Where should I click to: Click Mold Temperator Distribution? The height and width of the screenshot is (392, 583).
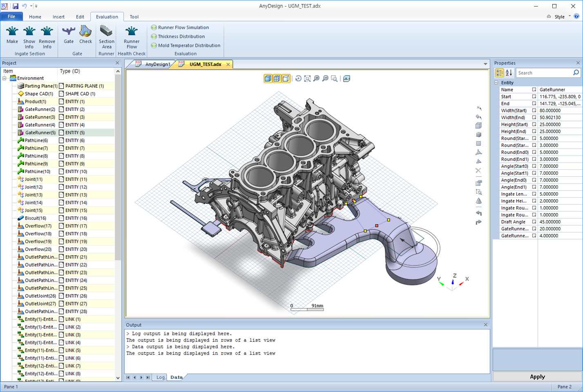185,45
